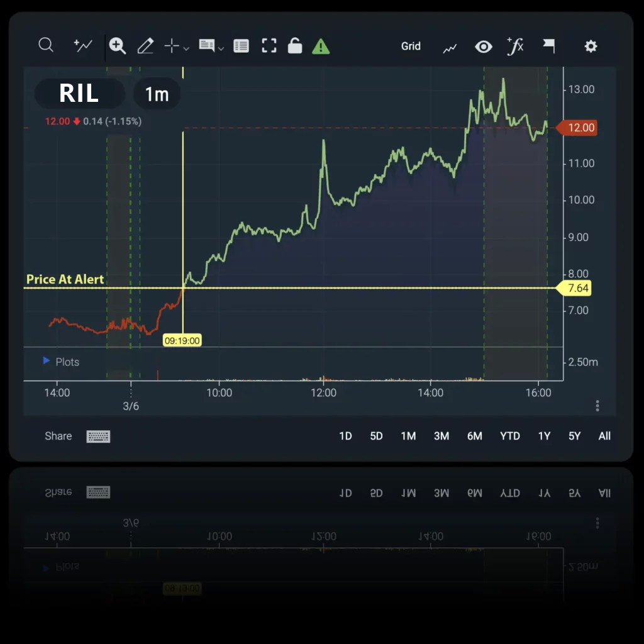The height and width of the screenshot is (644, 644).
Task: Select the 5D time range
Action: 376,436
